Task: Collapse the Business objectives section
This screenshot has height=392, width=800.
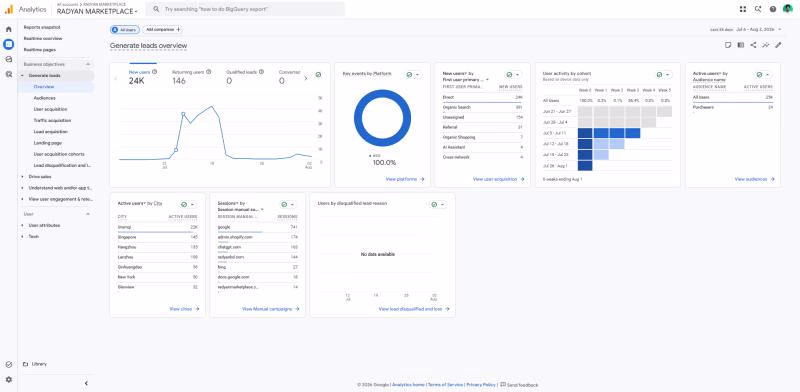Action: [x=88, y=64]
